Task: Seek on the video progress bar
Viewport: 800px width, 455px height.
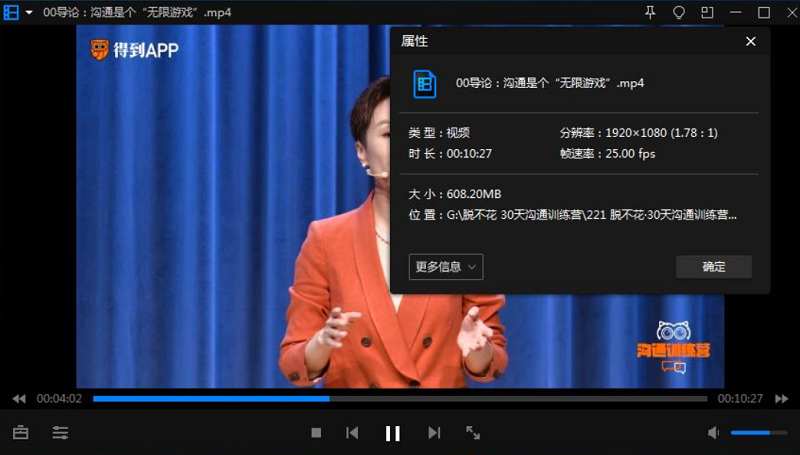Action: pos(400,399)
